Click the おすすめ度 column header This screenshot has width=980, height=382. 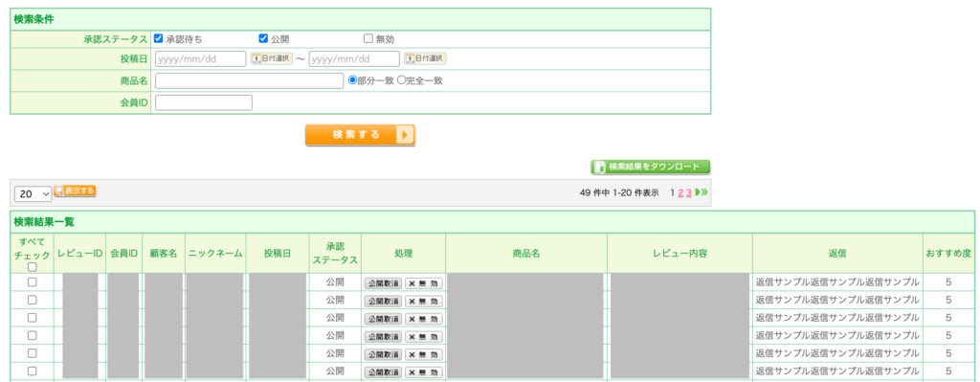click(948, 253)
